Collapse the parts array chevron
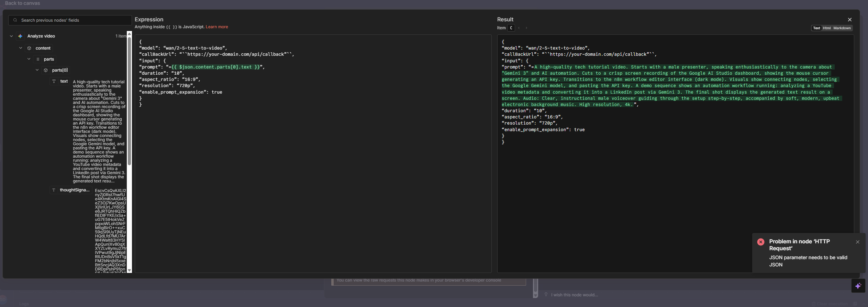 pyautogui.click(x=29, y=59)
